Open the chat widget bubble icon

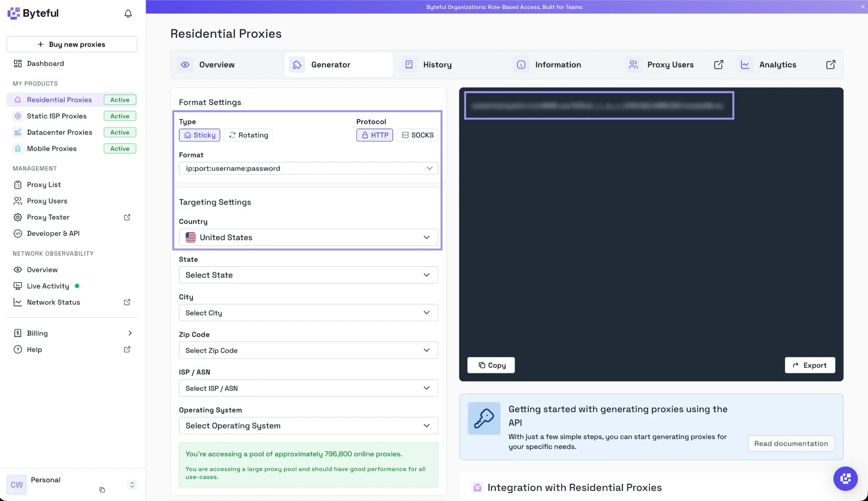click(x=846, y=479)
